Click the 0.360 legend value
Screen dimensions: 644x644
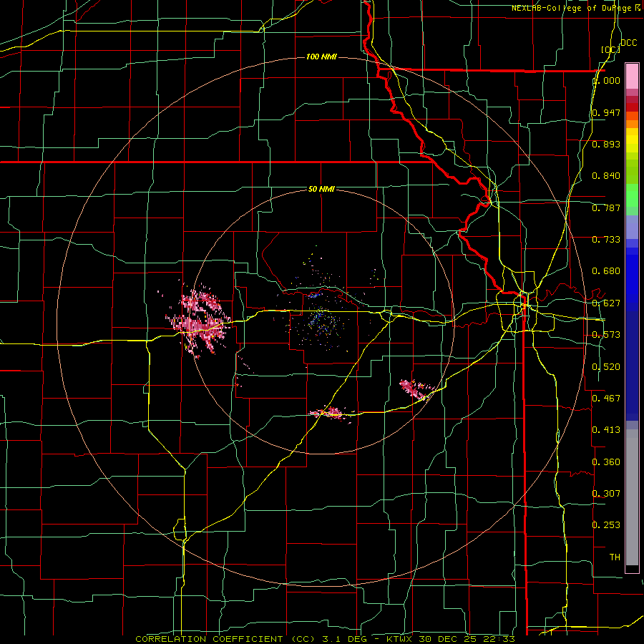(x=606, y=462)
